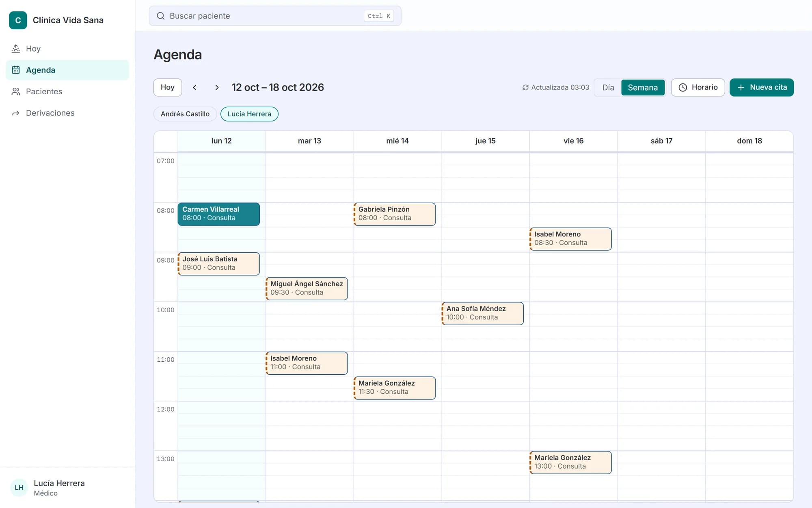Open Gabriela Pinzón 08:00 appointment
Image resolution: width=812 pixels, height=508 pixels.
click(395, 214)
